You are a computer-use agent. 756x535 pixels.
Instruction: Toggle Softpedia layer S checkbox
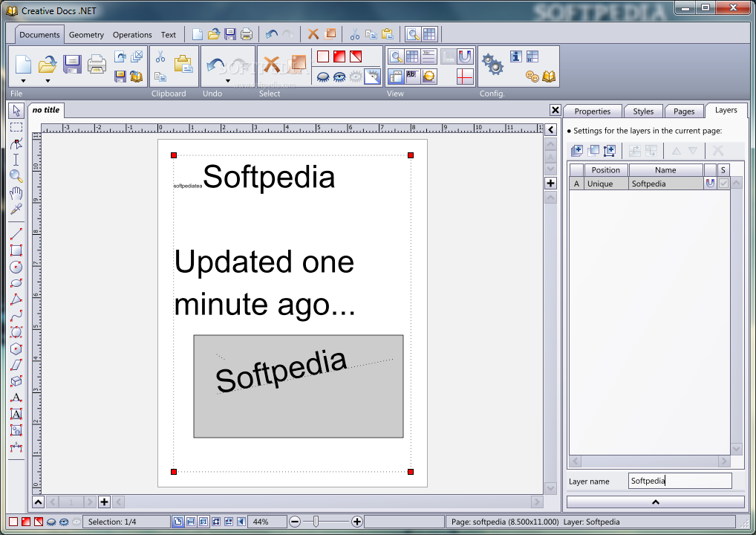pos(723,184)
